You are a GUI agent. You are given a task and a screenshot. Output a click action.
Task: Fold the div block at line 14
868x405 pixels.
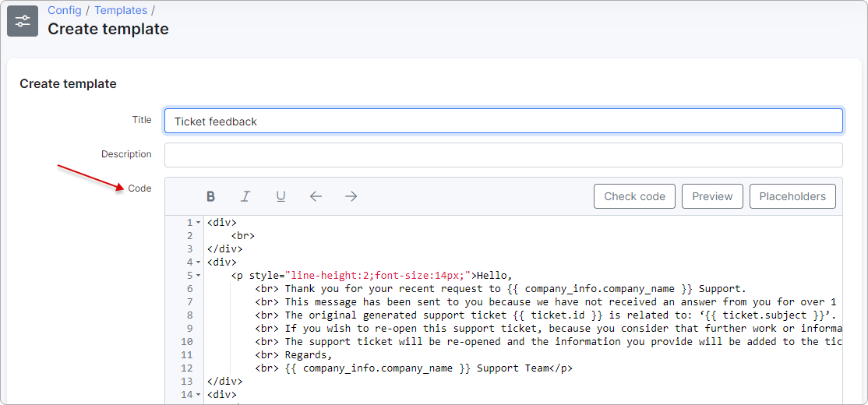[198, 395]
